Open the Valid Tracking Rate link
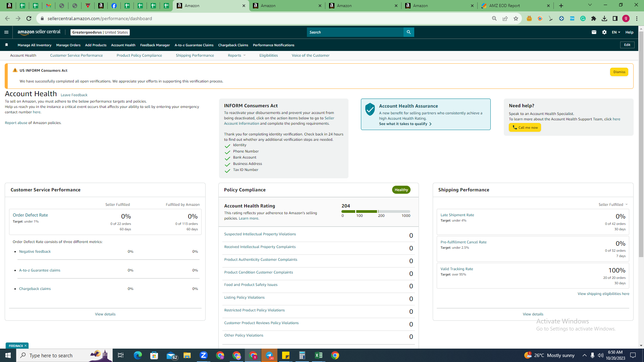Screen dimensions: 644x362 tap(457, 269)
